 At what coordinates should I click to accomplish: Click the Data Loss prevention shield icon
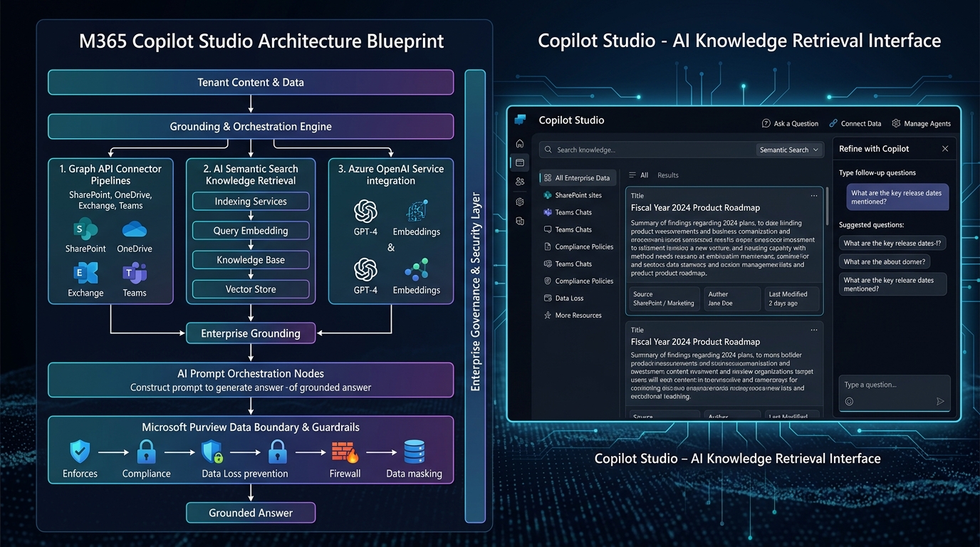pos(213,452)
